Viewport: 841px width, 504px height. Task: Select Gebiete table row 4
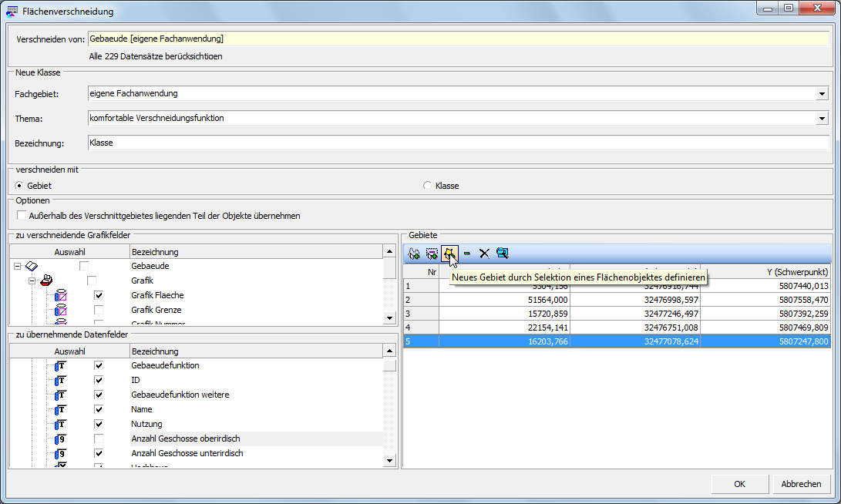(x=617, y=328)
